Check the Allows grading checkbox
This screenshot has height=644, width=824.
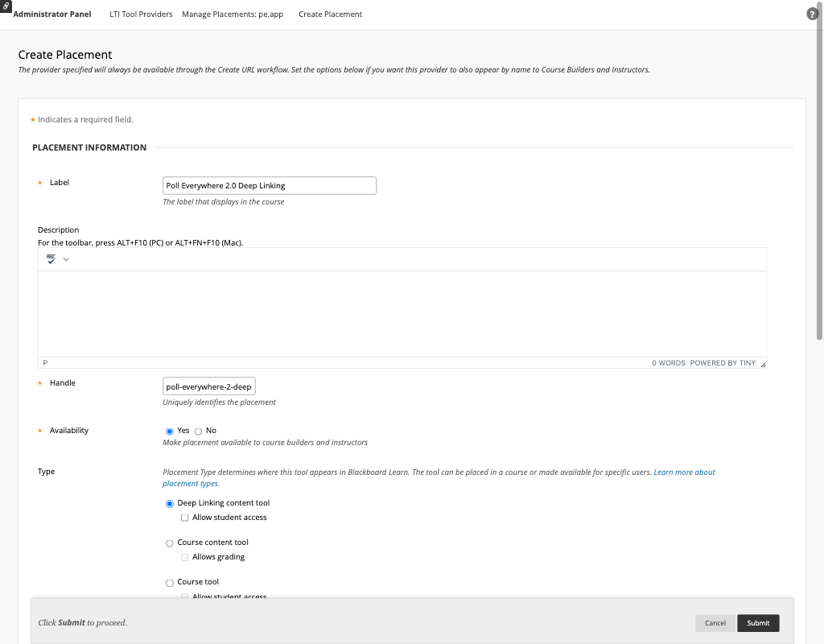coord(184,557)
